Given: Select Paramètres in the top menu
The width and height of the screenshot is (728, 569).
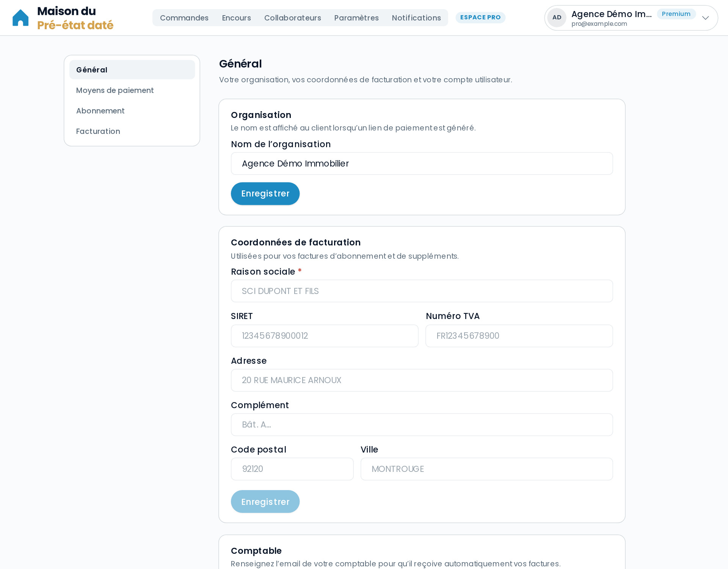Looking at the screenshot, I should click(x=356, y=18).
